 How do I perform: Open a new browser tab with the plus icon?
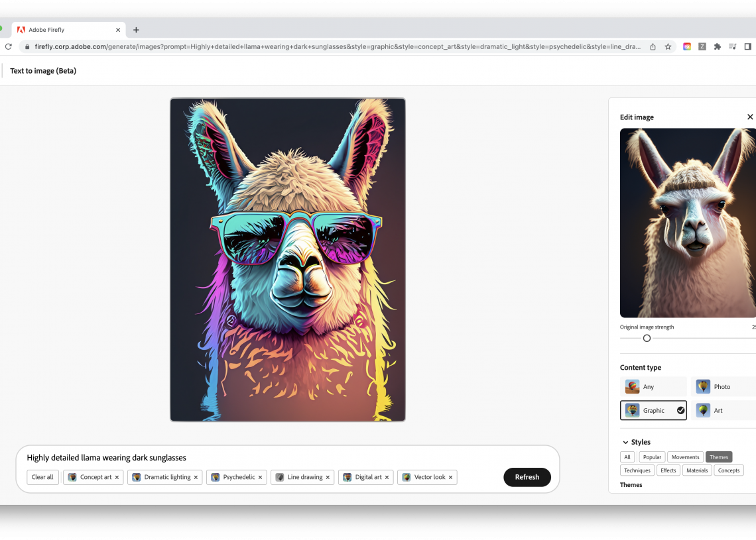click(x=136, y=30)
